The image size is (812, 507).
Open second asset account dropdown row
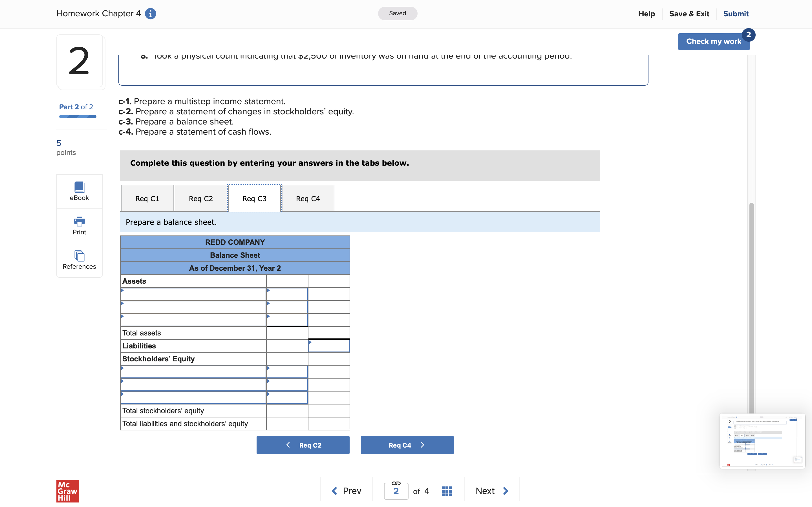tap(193, 307)
